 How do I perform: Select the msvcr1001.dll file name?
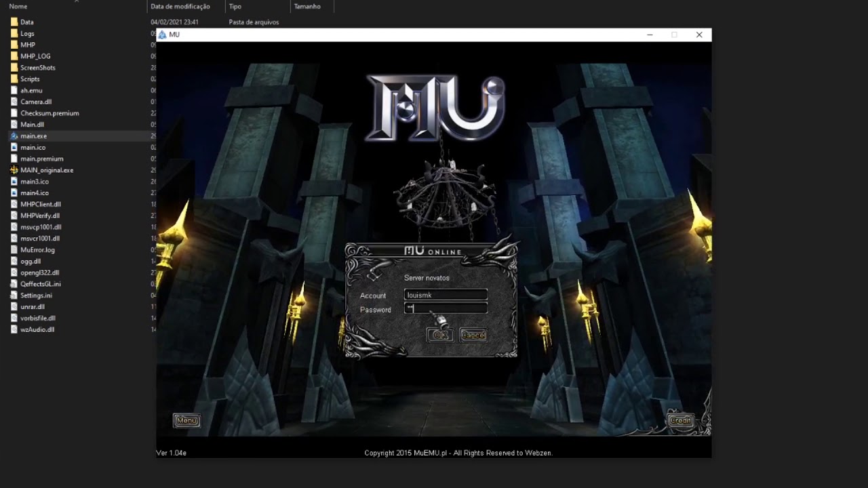click(x=40, y=239)
